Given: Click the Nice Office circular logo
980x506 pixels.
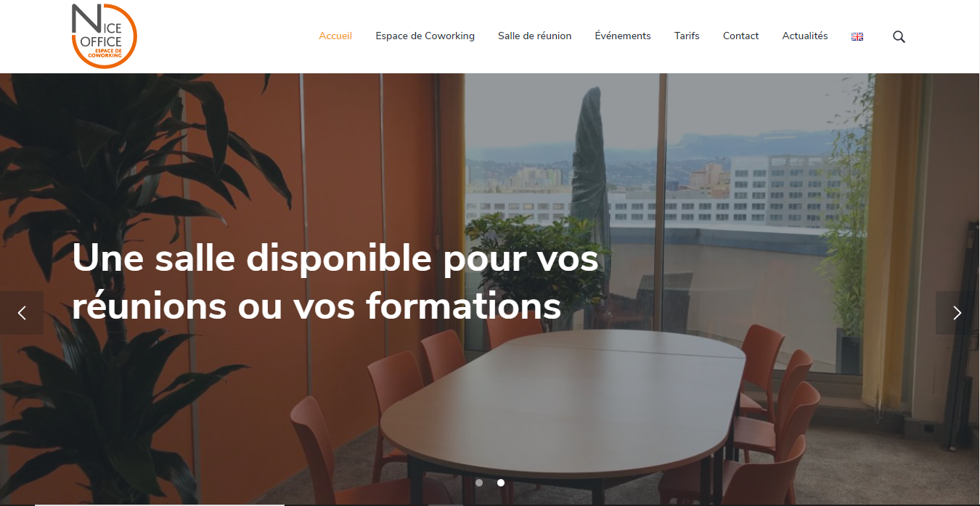Looking at the screenshot, I should (x=104, y=36).
